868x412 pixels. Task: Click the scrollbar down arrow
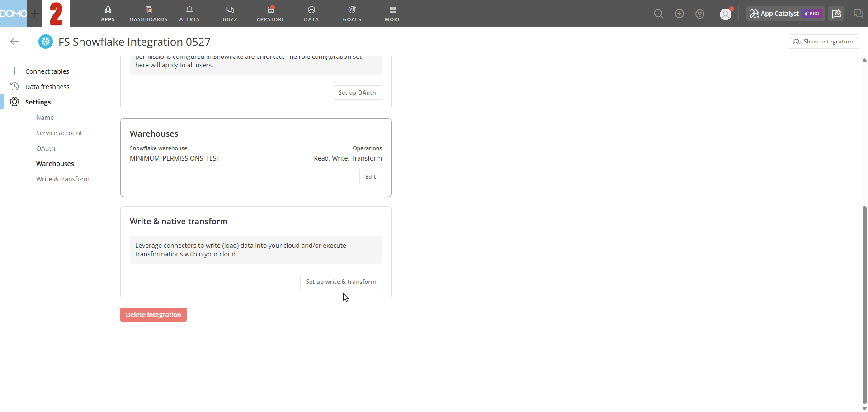864,408
